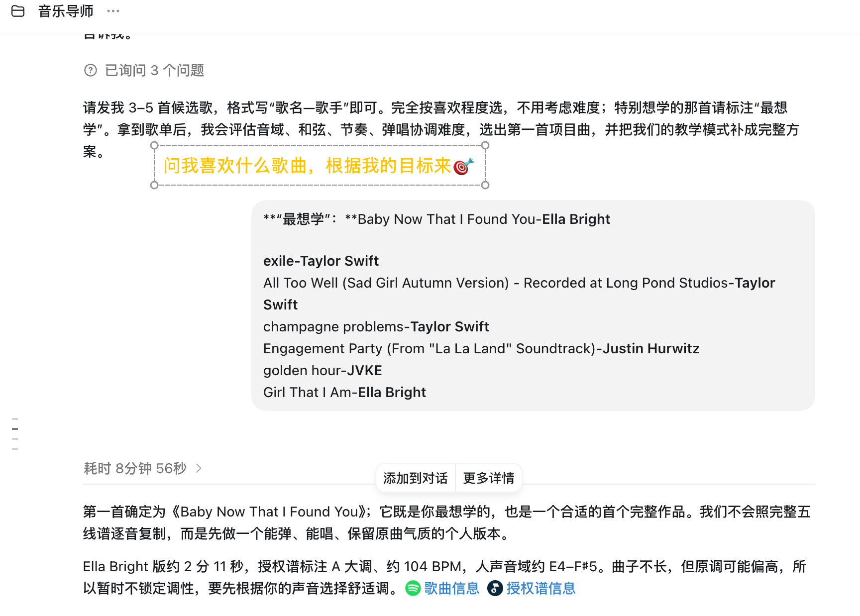
Task: Open 耗时 8分钟 56秒 thinking details
Action: click(x=135, y=468)
